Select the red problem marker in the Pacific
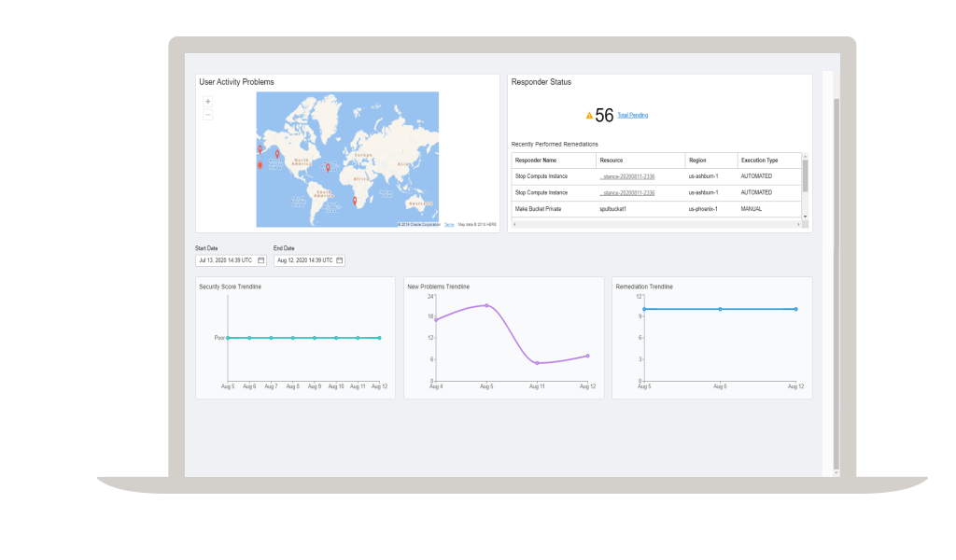The image size is (956, 560). point(260,165)
